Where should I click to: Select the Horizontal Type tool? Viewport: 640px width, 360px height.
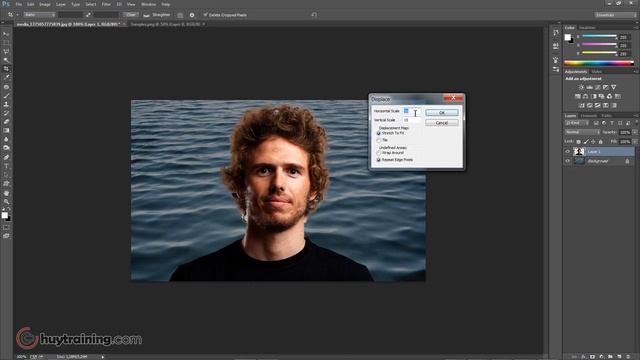[6, 166]
